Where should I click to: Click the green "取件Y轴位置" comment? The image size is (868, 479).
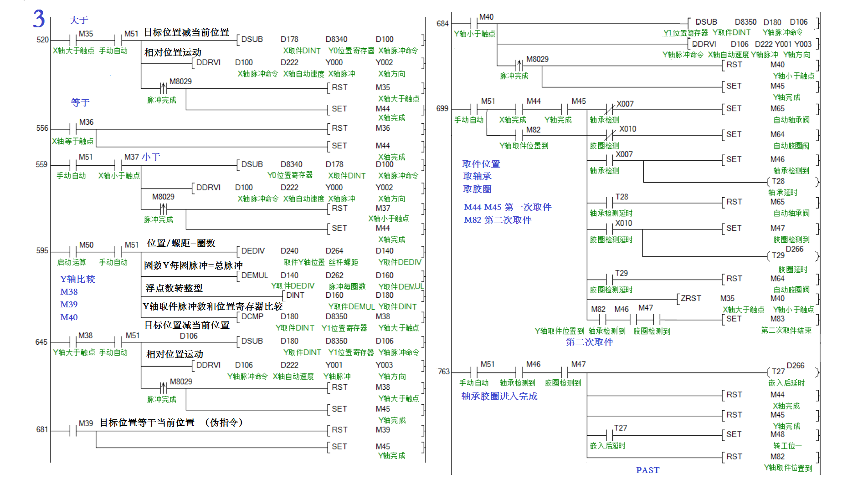point(304,262)
